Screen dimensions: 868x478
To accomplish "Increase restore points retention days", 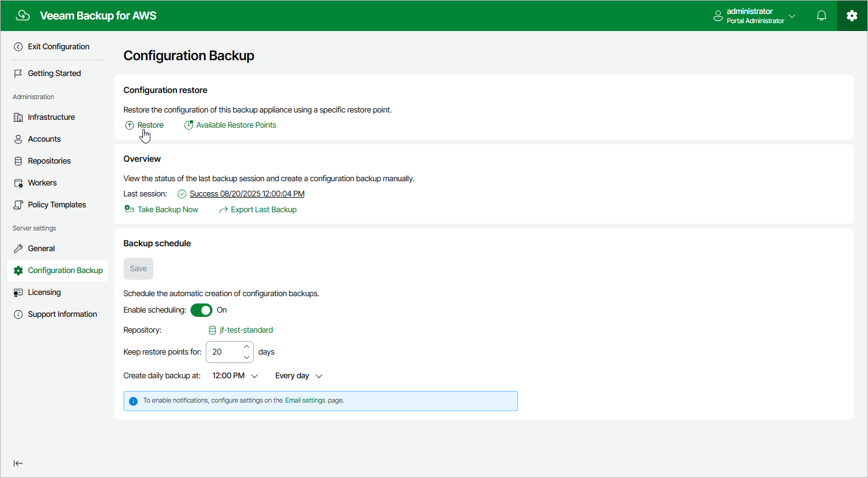I will coord(247,347).
